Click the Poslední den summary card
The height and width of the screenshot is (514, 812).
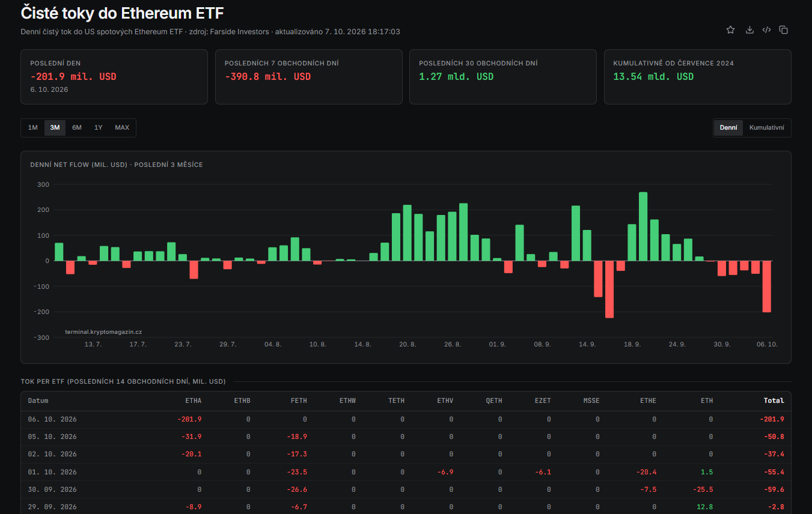tap(114, 77)
